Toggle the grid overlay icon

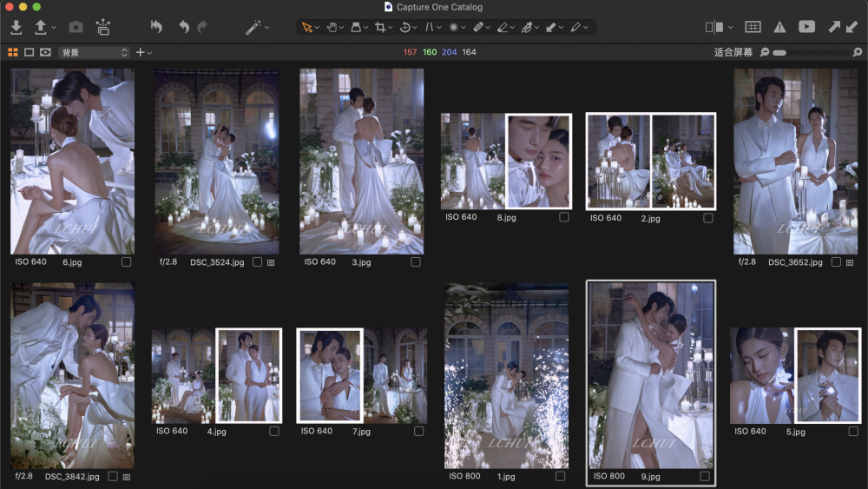click(x=753, y=27)
